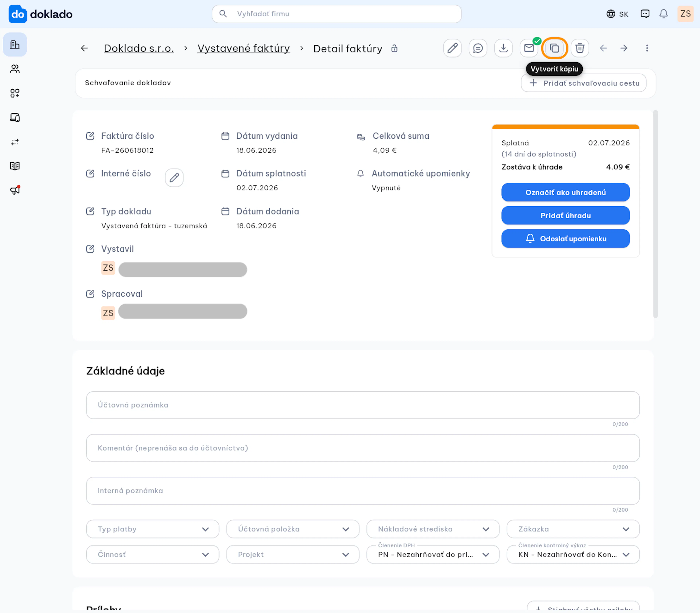Click the back arrow before Doklado s.r.o.
700x613 pixels.
tap(84, 48)
